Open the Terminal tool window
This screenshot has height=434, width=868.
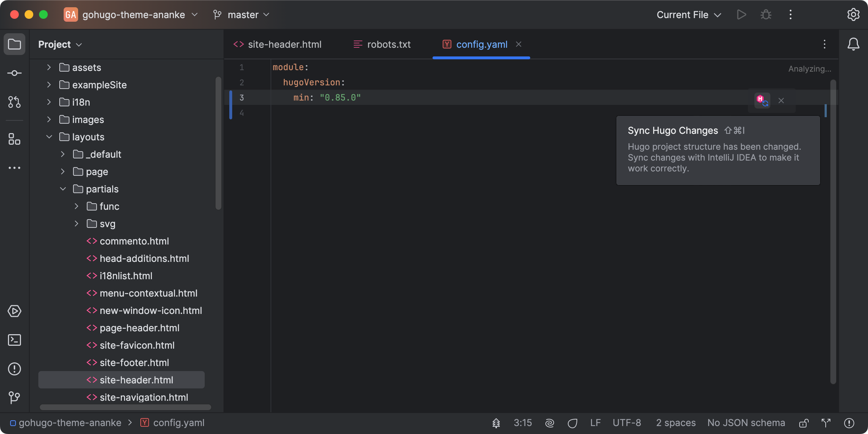[x=14, y=340]
